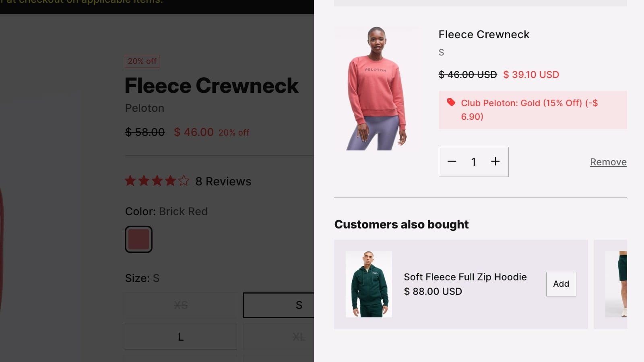Select the Brick Red color swatch
Image resolution: width=644 pixels, height=362 pixels.
pyautogui.click(x=138, y=239)
